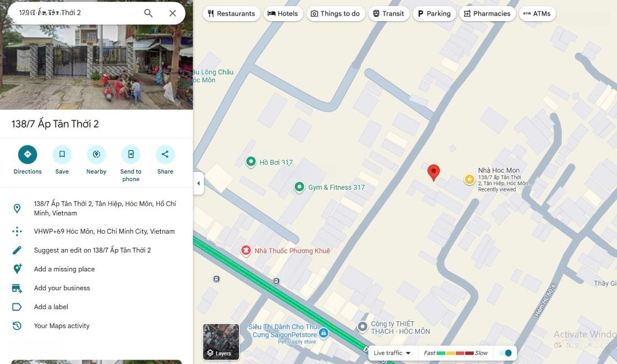Open the Live traffic dropdown
Viewport: 617px width, 364px height.
pos(392,353)
